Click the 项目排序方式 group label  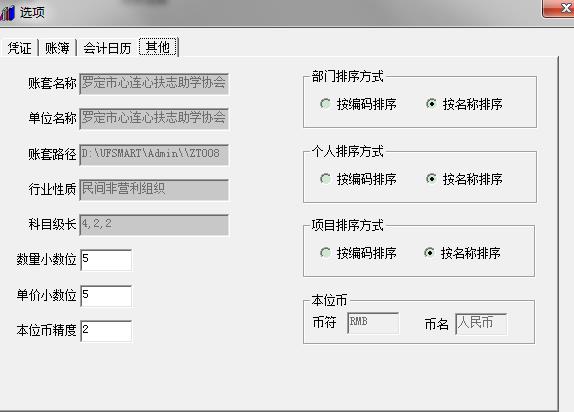click(x=347, y=225)
